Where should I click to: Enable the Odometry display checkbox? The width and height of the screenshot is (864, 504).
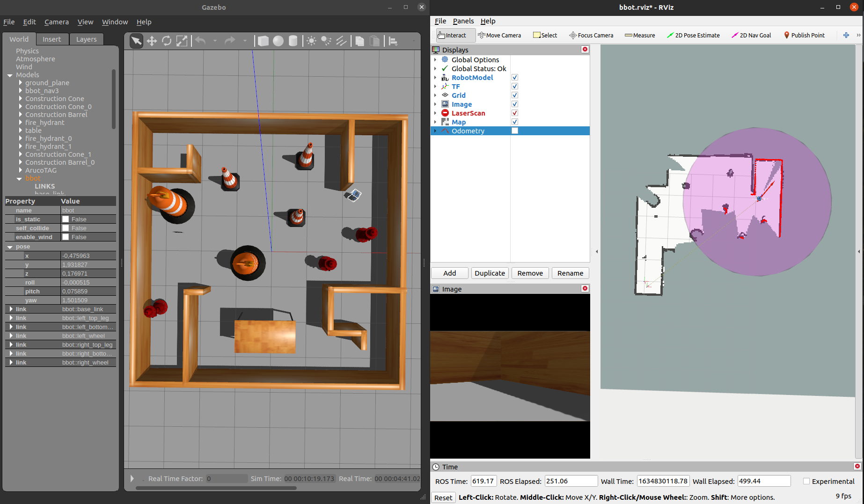pos(515,131)
